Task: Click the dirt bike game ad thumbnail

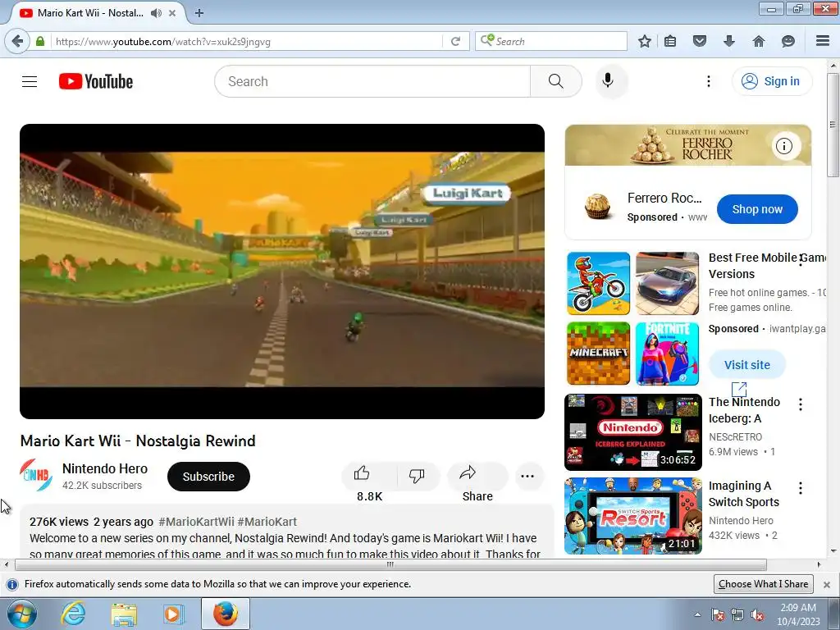Action: (x=598, y=283)
